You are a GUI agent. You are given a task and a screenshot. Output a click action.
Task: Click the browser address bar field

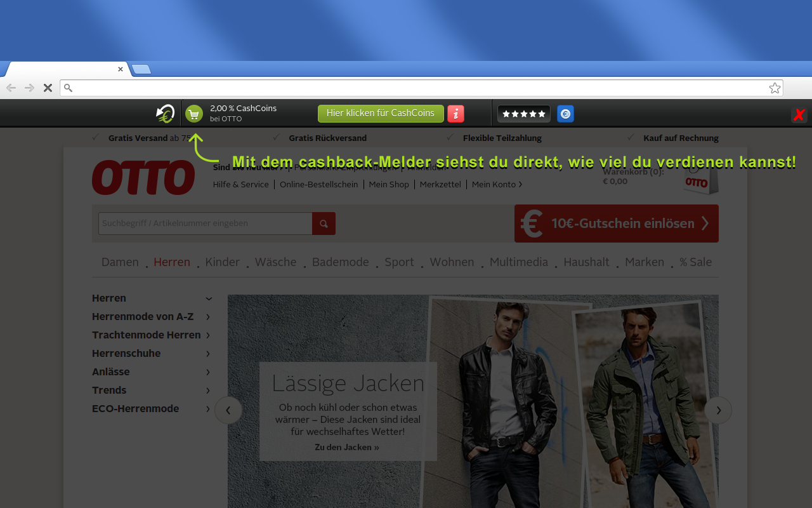421,88
